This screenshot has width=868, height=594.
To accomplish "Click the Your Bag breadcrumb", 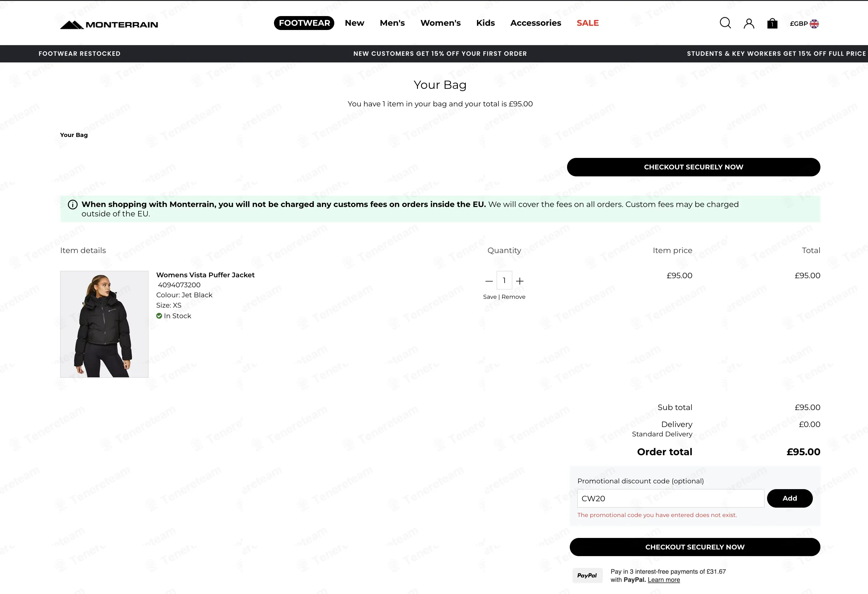I will click(74, 135).
